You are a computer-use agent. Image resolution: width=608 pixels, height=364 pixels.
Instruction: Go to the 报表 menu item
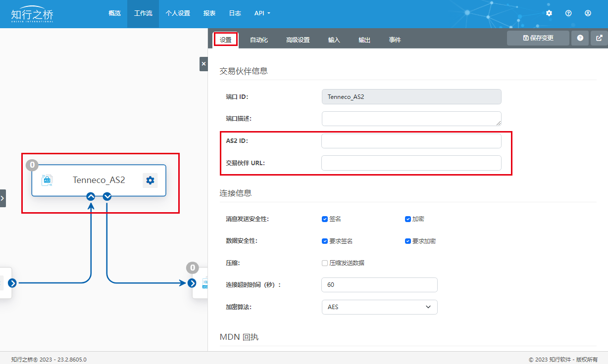[209, 13]
